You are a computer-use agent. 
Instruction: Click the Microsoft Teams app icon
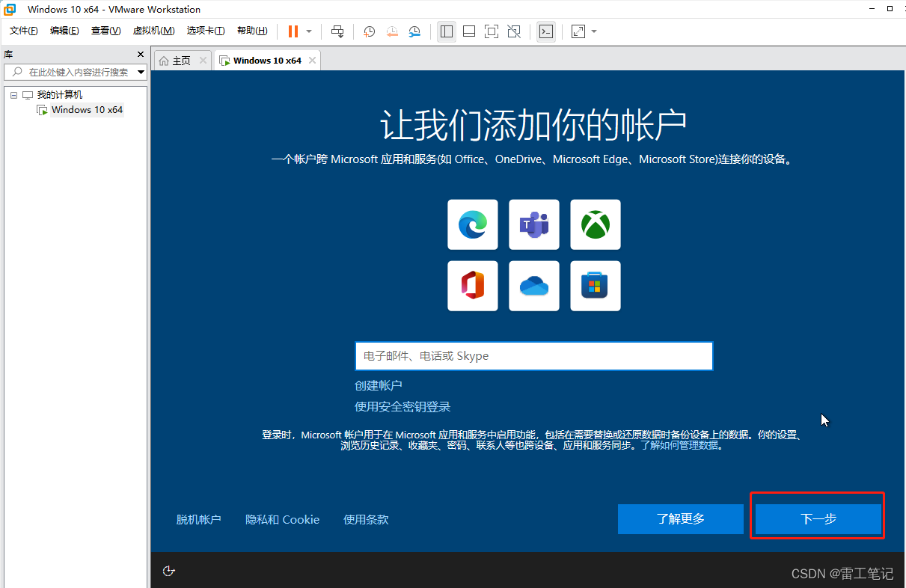(534, 224)
